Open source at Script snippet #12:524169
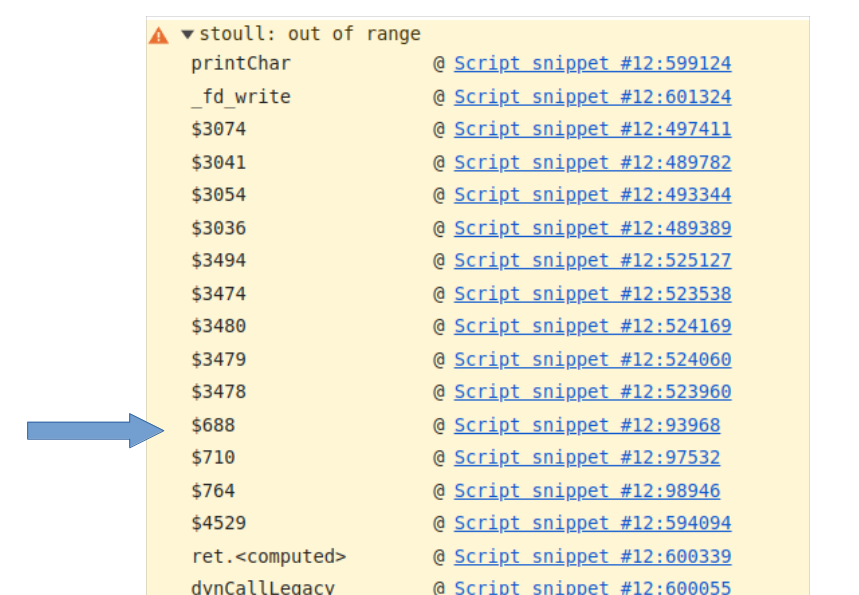 click(x=592, y=325)
